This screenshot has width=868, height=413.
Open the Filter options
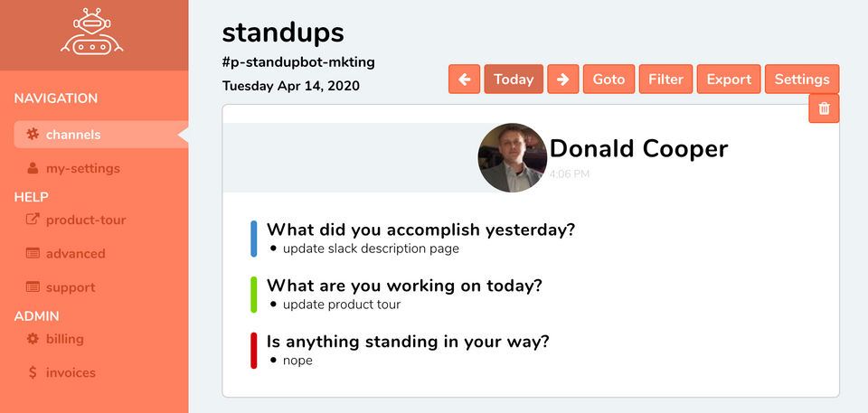click(x=665, y=80)
